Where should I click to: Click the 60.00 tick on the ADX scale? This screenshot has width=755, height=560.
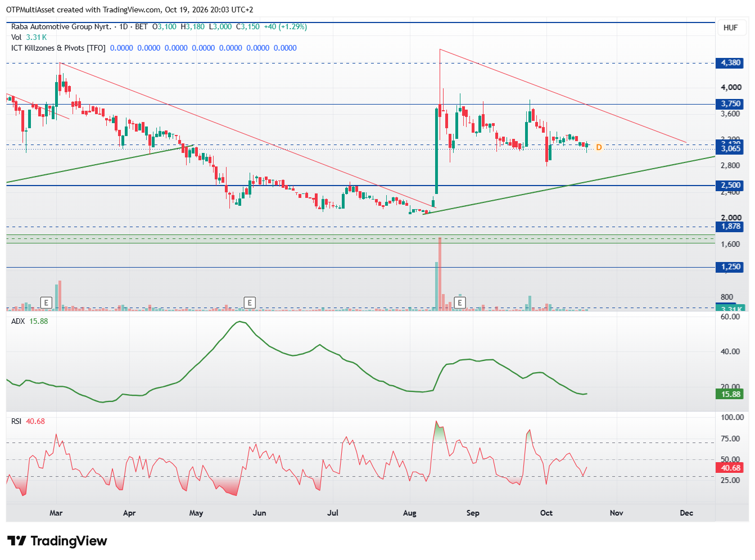point(731,317)
